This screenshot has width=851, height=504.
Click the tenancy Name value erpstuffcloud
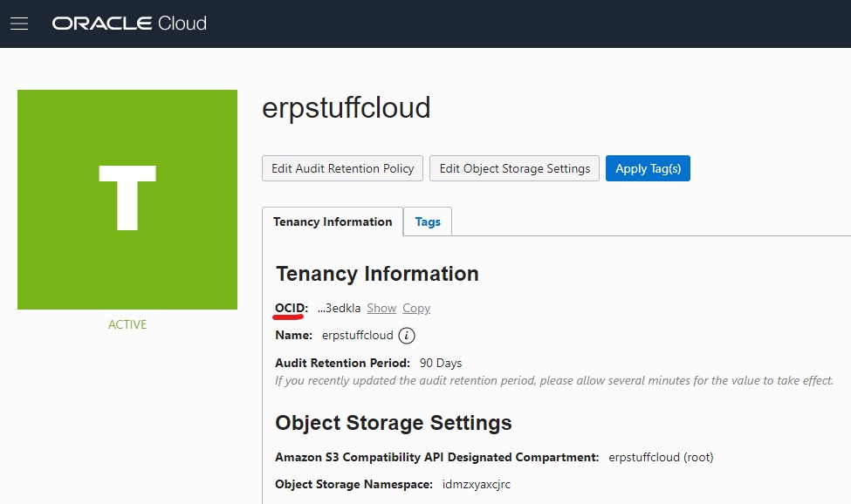[x=357, y=336]
